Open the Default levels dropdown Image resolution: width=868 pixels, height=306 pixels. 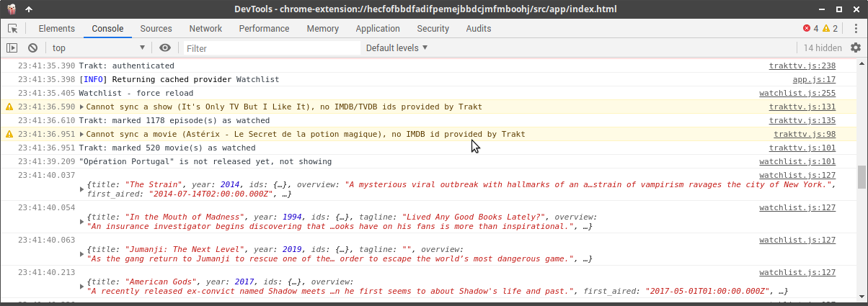[x=397, y=48]
